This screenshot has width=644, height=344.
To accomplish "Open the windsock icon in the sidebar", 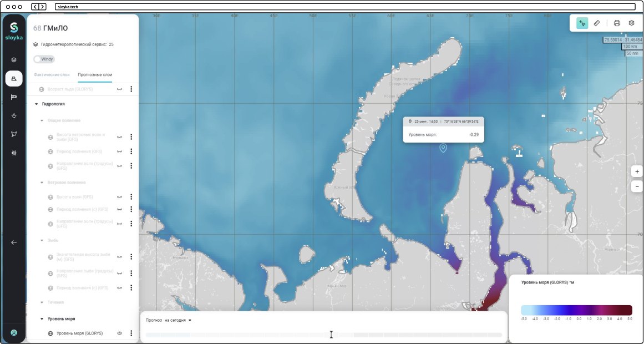I will (14, 97).
